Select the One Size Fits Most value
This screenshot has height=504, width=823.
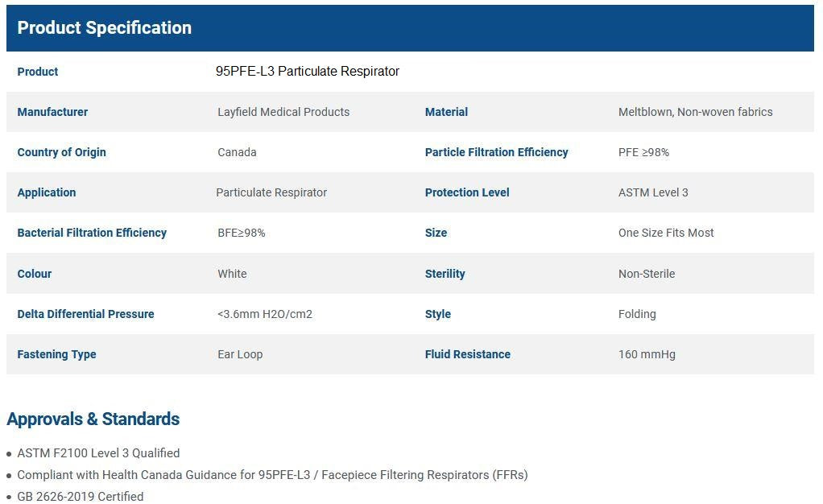click(666, 233)
